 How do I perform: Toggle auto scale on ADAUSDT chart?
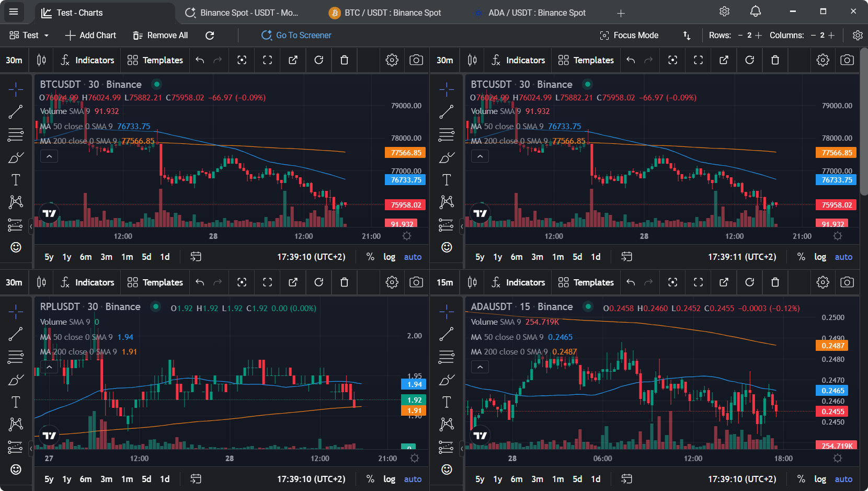[843, 479]
